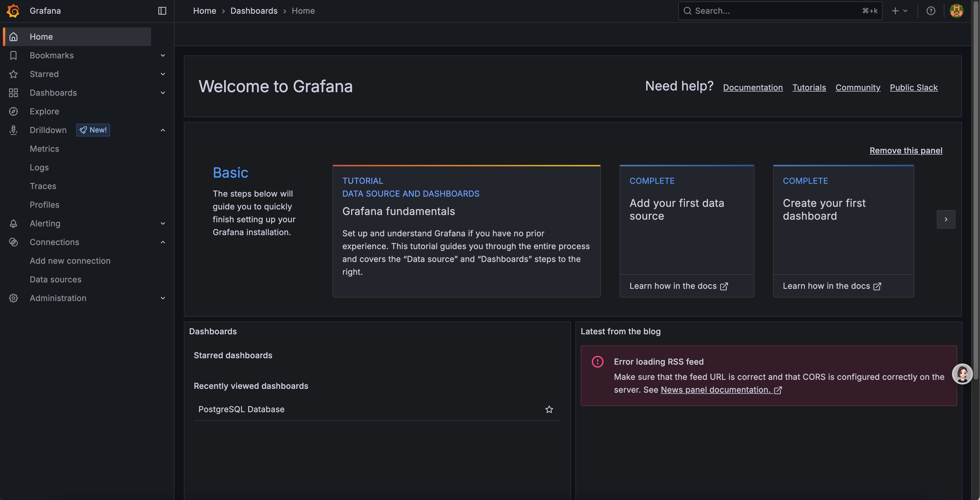This screenshot has height=500, width=980.
Task: Open Add new connection
Action: point(70,261)
